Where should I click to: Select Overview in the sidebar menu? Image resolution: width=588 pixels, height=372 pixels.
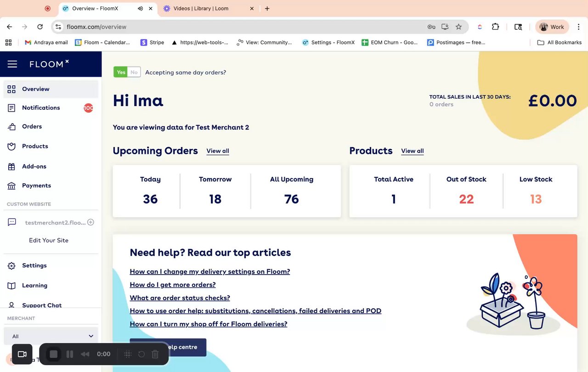pos(36,89)
